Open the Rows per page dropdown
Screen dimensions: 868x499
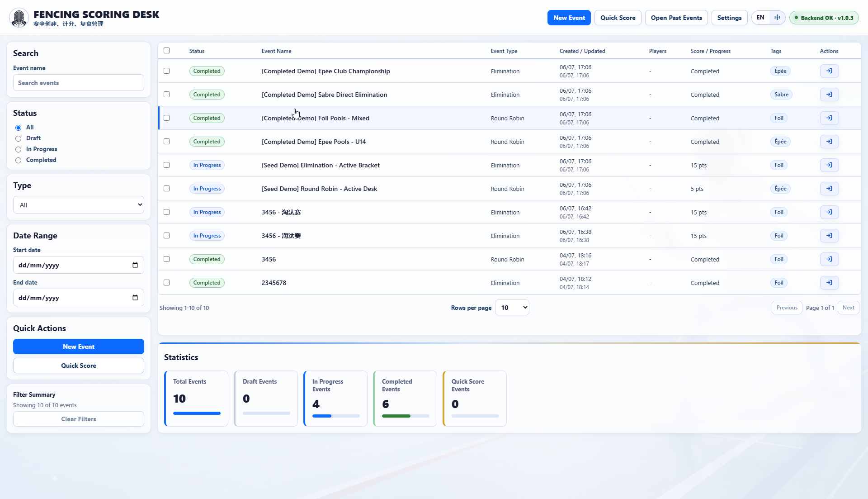[512, 308]
